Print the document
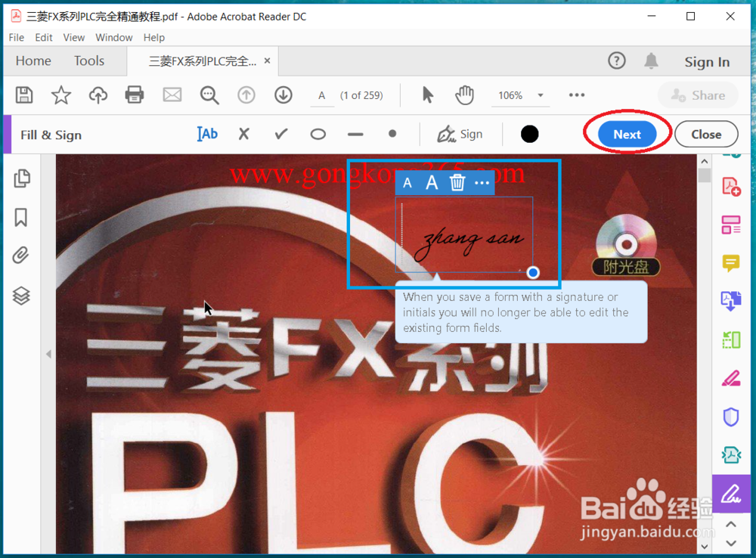Viewport: 756px width, 558px height. [135, 95]
